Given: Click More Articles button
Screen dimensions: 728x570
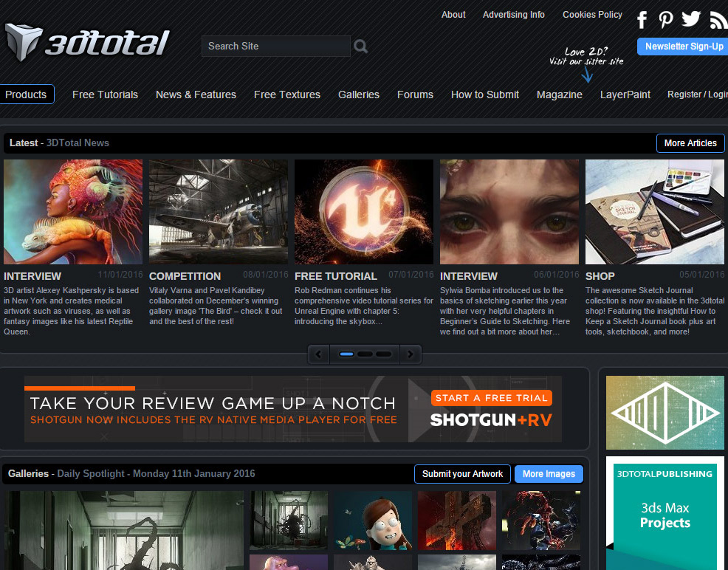Looking at the screenshot, I should 690,143.
